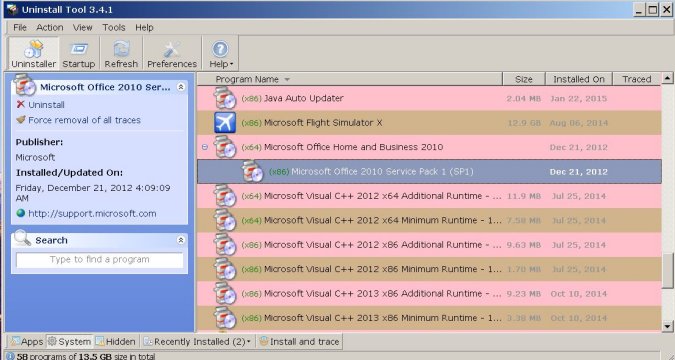Open the View menu
Screen dimensions: 675x360
coord(82,27)
